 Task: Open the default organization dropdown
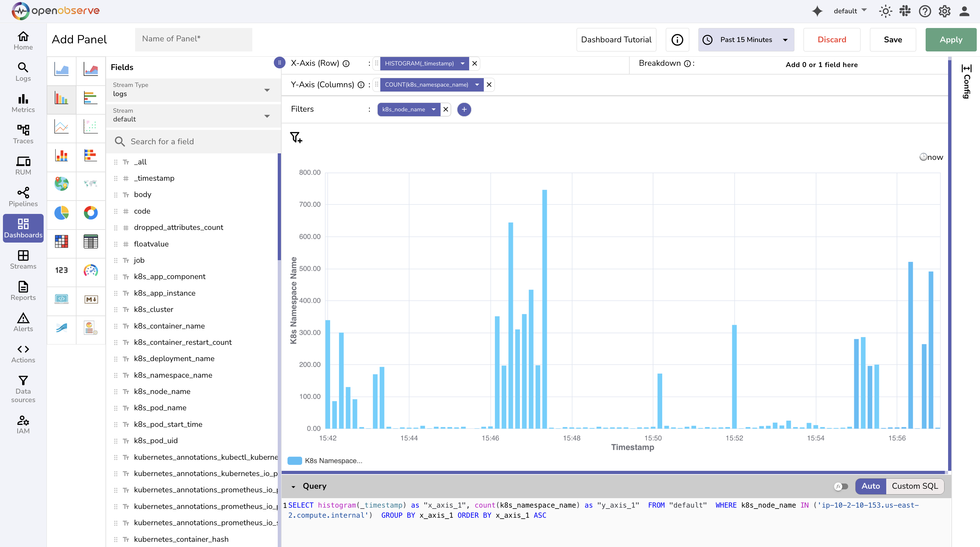click(850, 11)
